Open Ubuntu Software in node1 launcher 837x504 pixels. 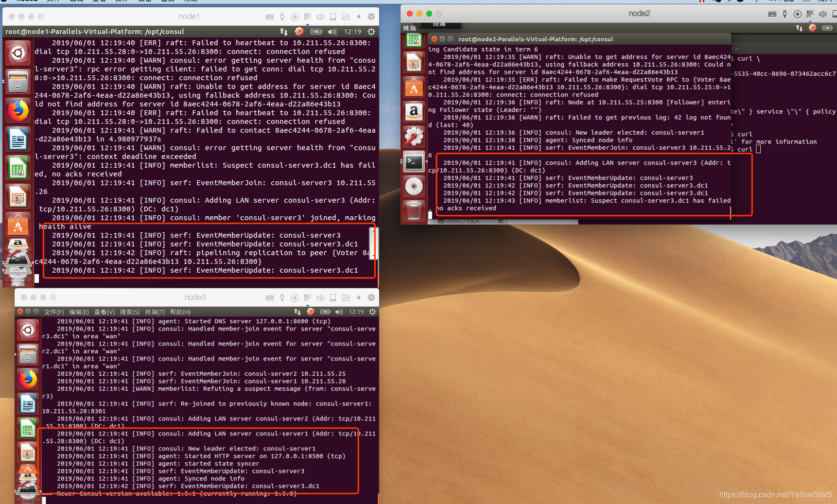[18, 226]
